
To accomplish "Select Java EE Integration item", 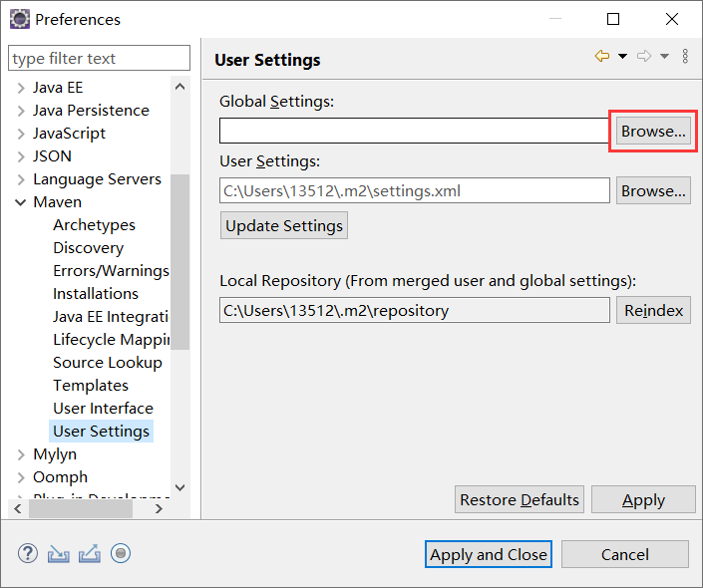I will (x=111, y=317).
